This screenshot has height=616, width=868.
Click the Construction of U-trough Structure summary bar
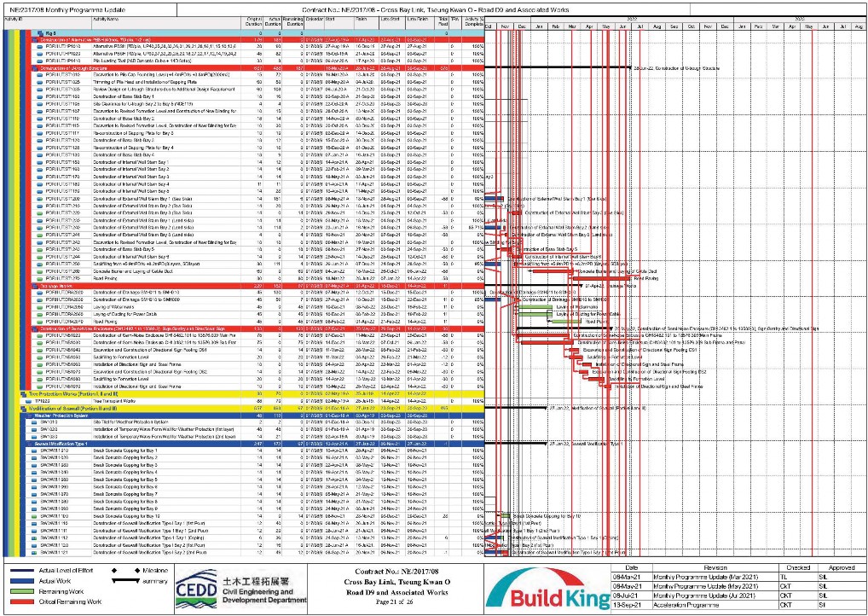pyautogui.click(x=558, y=67)
